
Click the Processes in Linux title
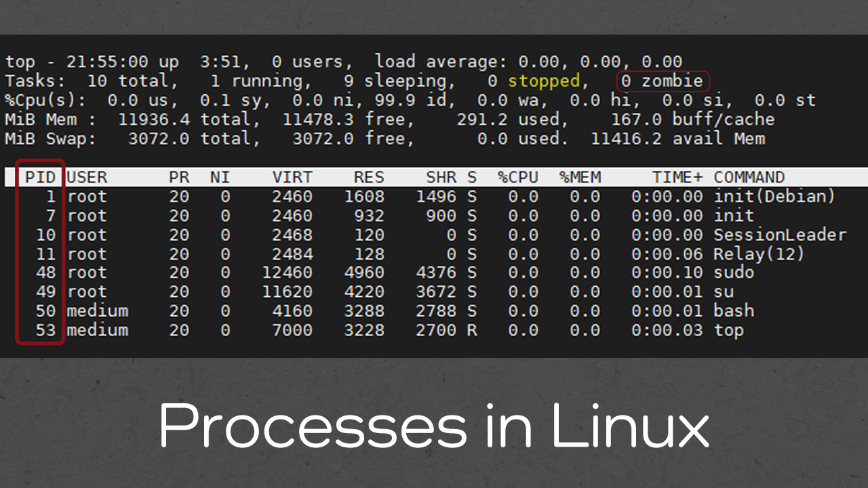point(434,426)
